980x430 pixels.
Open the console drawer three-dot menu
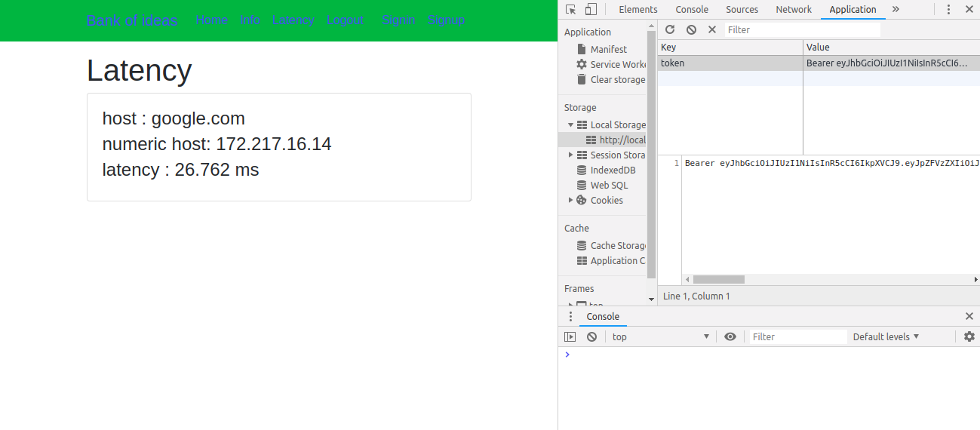click(570, 317)
